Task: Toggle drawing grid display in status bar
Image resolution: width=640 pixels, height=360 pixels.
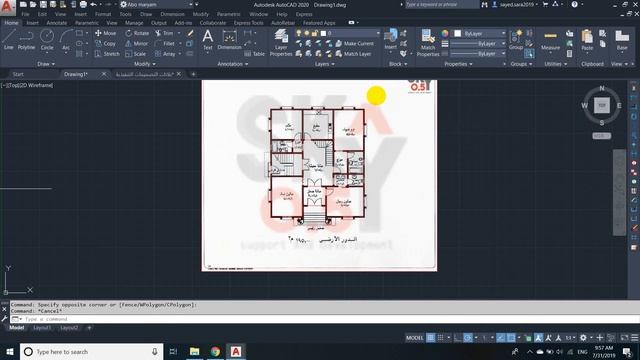Action: (x=431, y=338)
